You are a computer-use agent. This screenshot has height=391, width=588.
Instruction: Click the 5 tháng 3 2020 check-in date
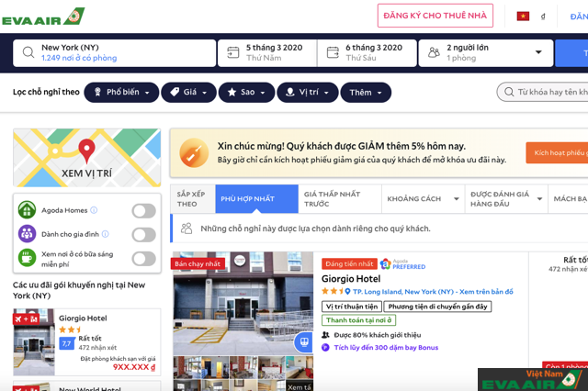(267, 53)
